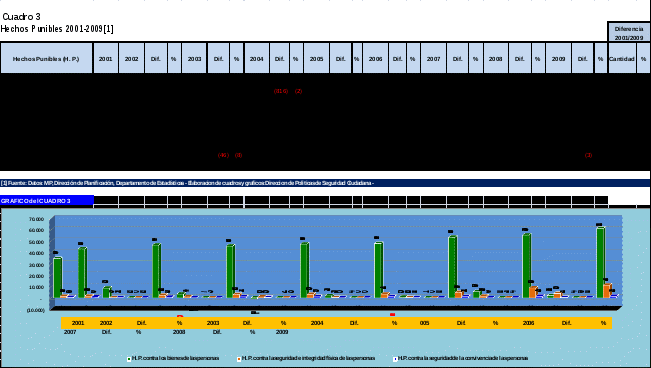Select the 'Diferencia 2001/2009' header cell
This screenshot has width=651, height=368.
click(x=629, y=33)
